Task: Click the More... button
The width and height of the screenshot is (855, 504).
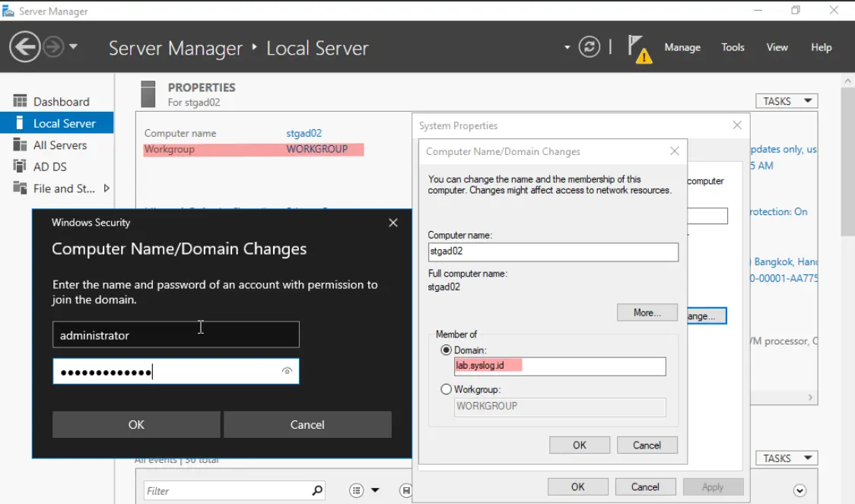Action: coord(647,312)
